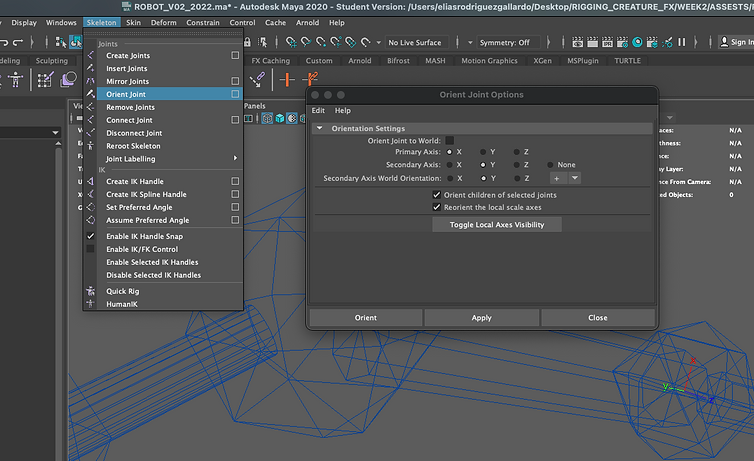Click Toggle Local Axes Visibility button
This screenshot has height=461, width=754.
tap(497, 224)
